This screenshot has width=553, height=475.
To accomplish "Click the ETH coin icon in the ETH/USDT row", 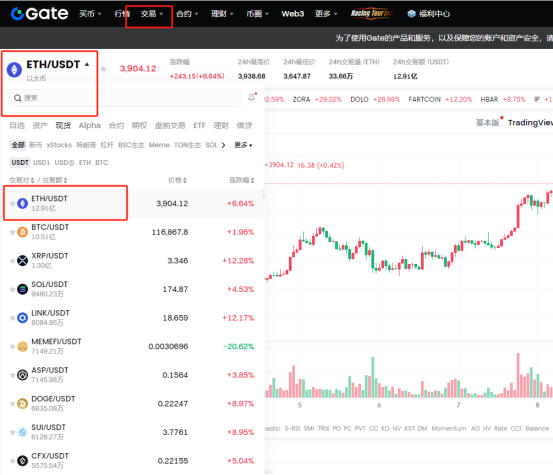I will [x=23, y=203].
